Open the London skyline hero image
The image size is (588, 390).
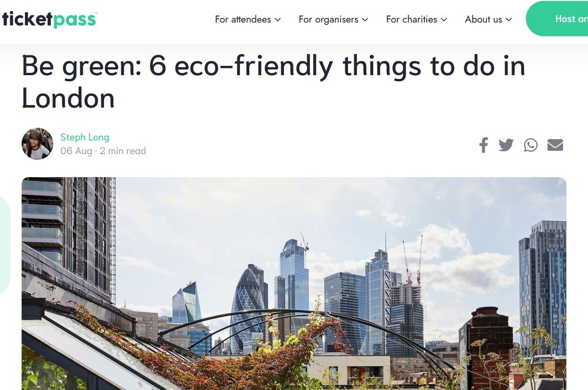(294, 283)
